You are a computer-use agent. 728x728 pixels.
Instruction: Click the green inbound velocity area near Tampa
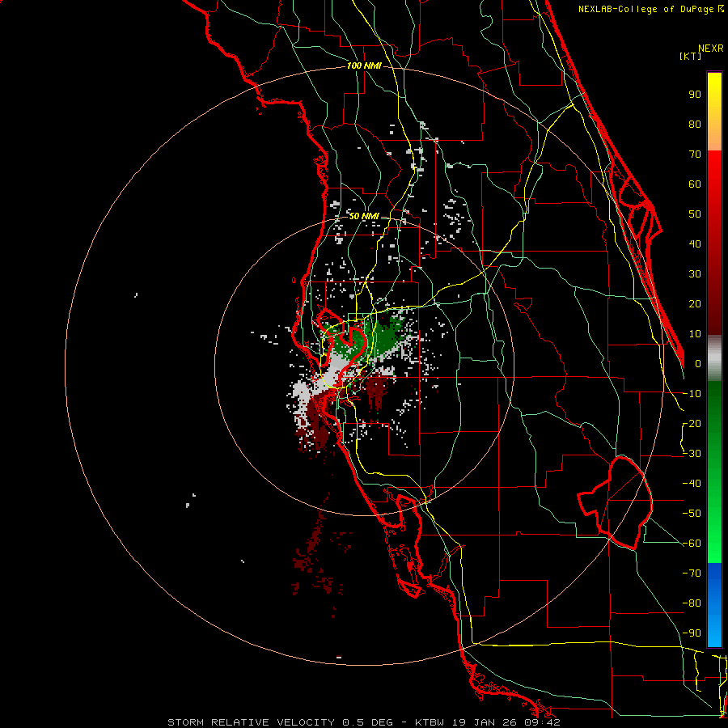click(x=382, y=337)
